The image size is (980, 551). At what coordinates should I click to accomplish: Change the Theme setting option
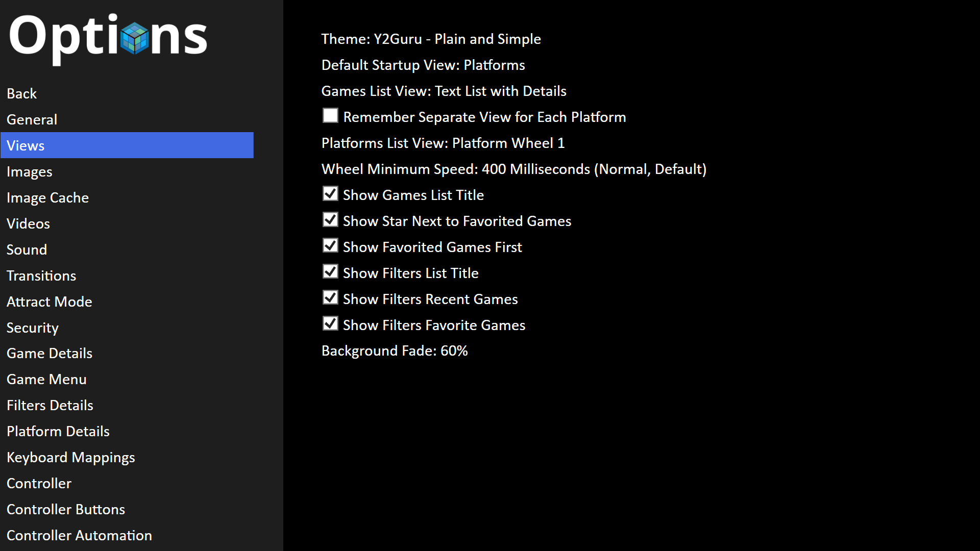tap(431, 39)
